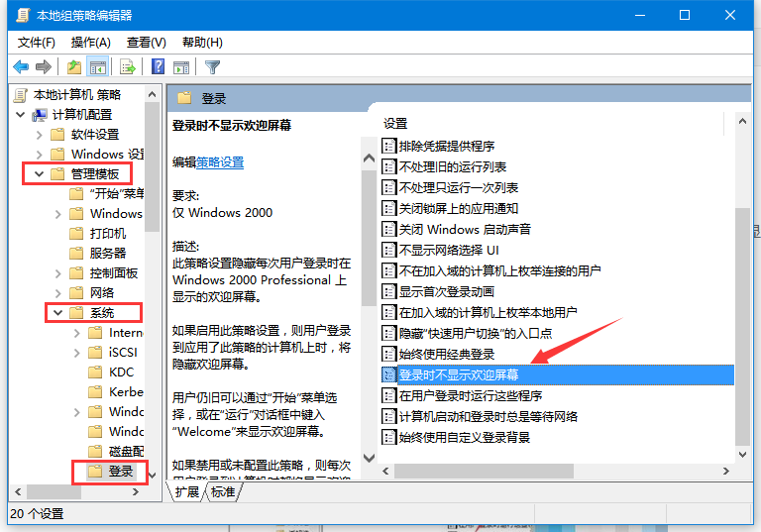
Task: Expand the 软件设置 node
Action: tap(40, 135)
